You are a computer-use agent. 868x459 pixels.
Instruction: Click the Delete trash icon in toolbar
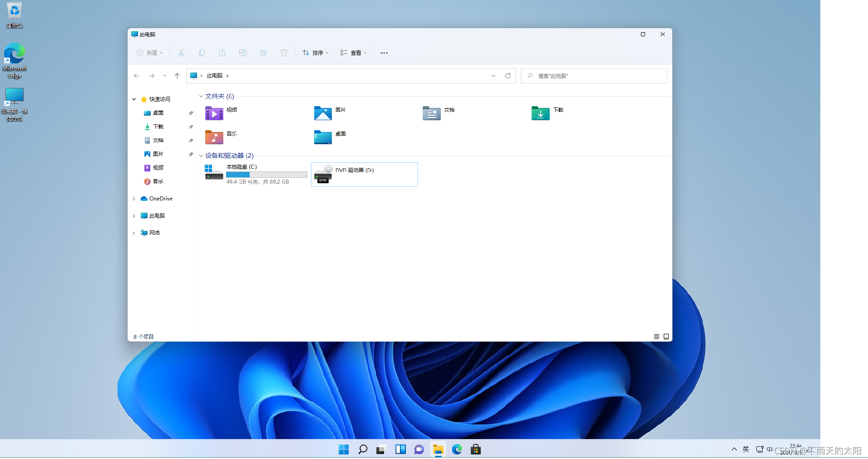tap(284, 53)
